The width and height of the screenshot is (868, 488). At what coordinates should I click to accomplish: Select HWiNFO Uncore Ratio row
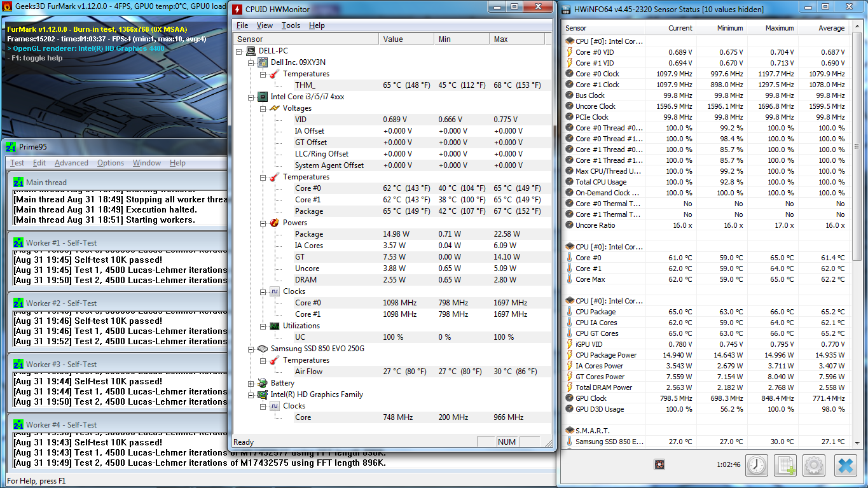coord(706,225)
